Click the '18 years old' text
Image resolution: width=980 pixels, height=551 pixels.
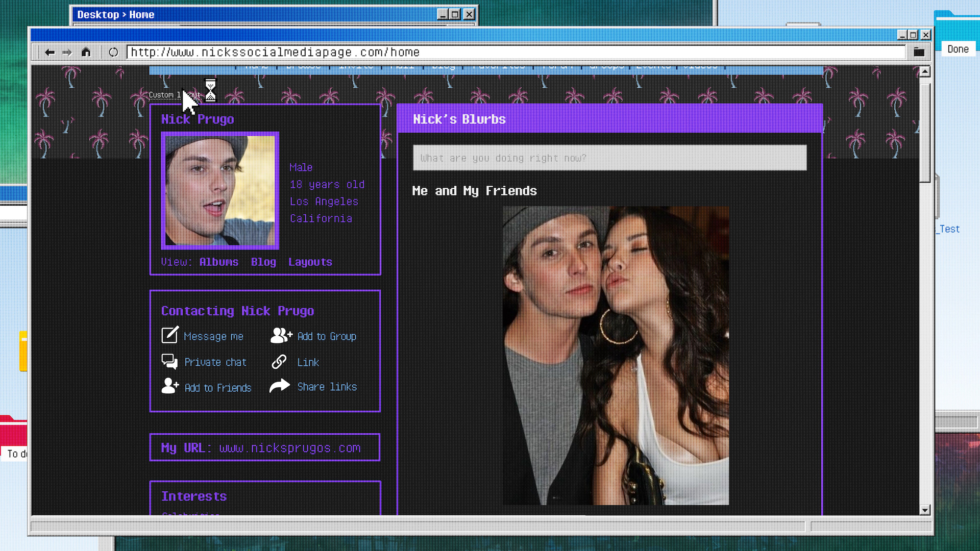[x=327, y=185]
